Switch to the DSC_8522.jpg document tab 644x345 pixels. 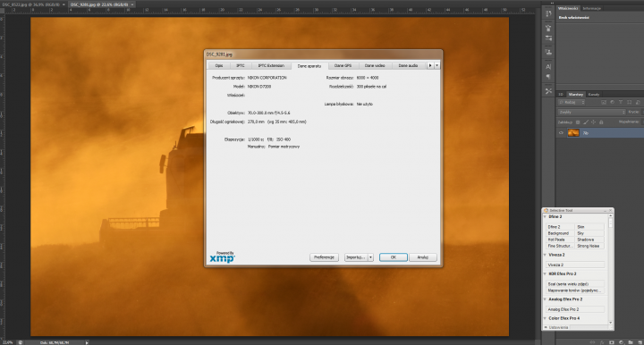[31, 4]
